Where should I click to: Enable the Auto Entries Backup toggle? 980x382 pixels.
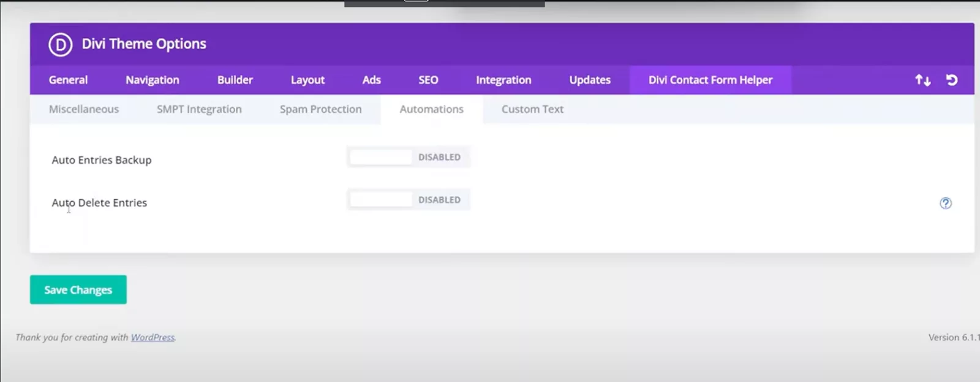coord(409,157)
